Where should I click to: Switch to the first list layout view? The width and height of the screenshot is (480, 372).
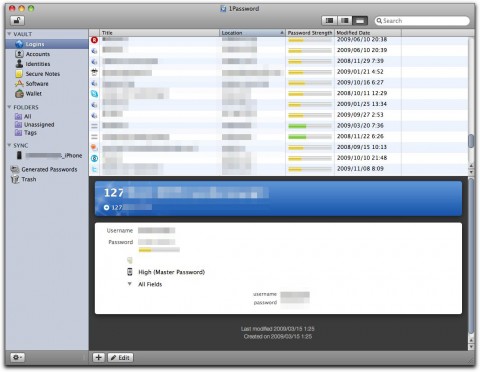[x=329, y=21]
